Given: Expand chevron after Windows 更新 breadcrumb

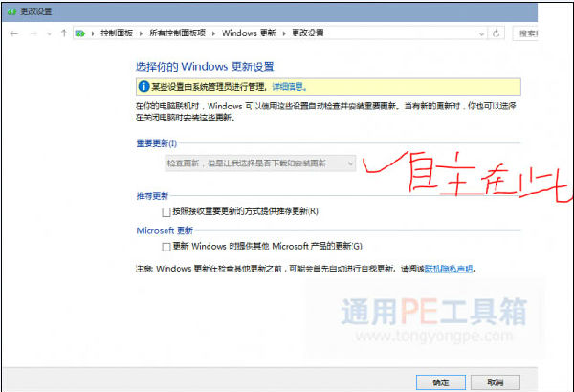Looking at the screenshot, I should click(x=284, y=33).
